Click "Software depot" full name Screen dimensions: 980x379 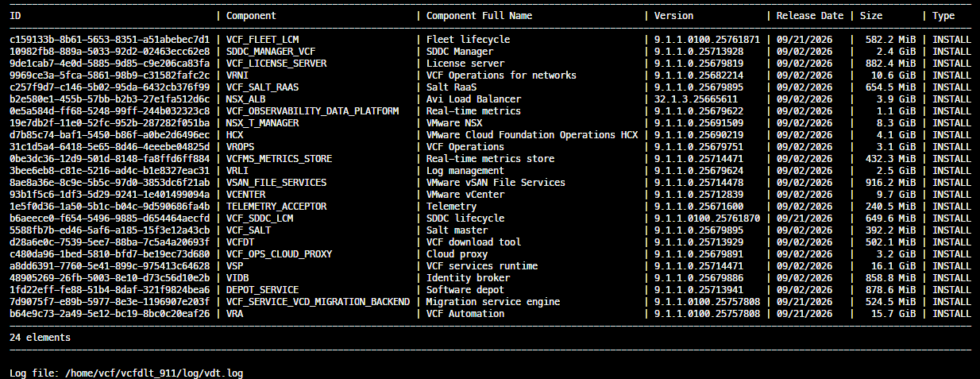[465, 290]
